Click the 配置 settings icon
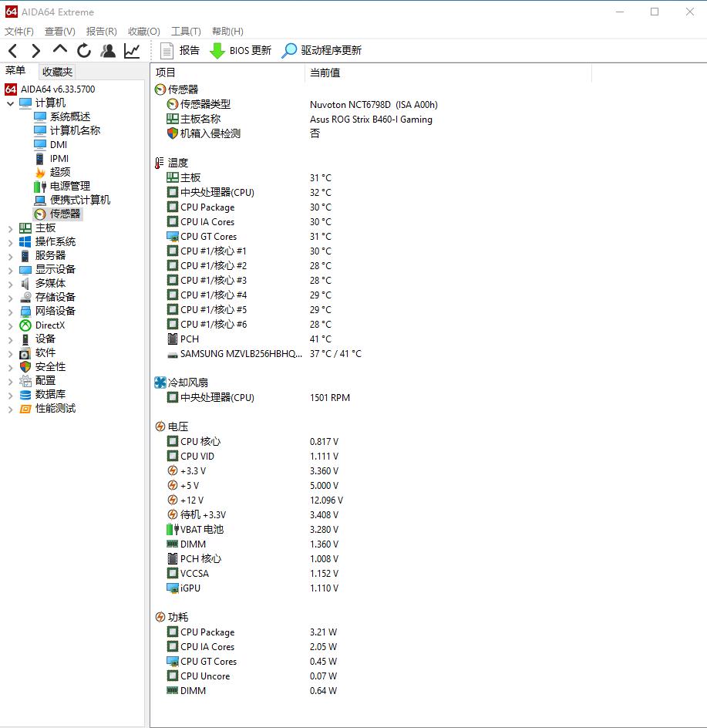 click(x=25, y=381)
